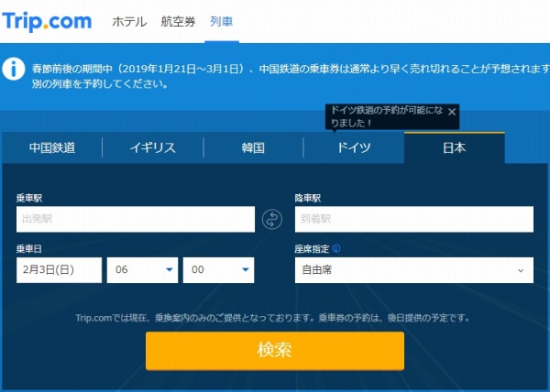Click the 座席指定 label
The image size is (550, 392).
click(x=312, y=249)
